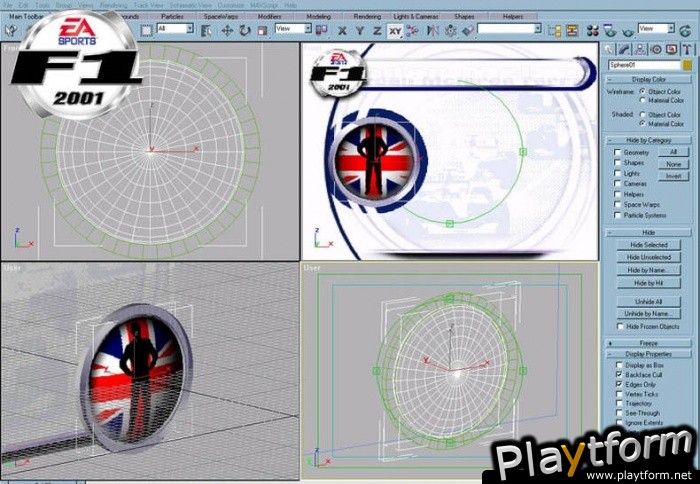Expand the Freeze rollout
The image size is (700, 484).
point(648,343)
